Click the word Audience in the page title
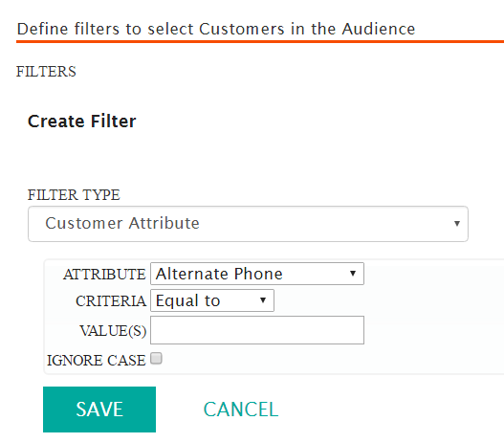The image size is (504, 443). (x=379, y=29)
